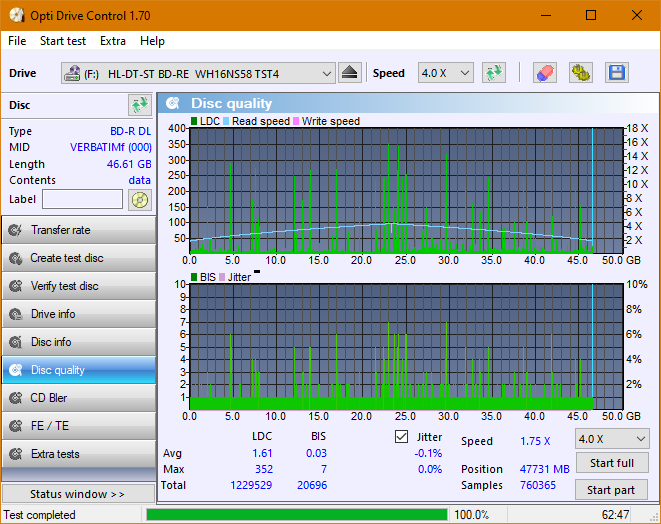Click the Extra tests sidebar icon
Screen dimensions: 661x524
(x=16, y=454)
